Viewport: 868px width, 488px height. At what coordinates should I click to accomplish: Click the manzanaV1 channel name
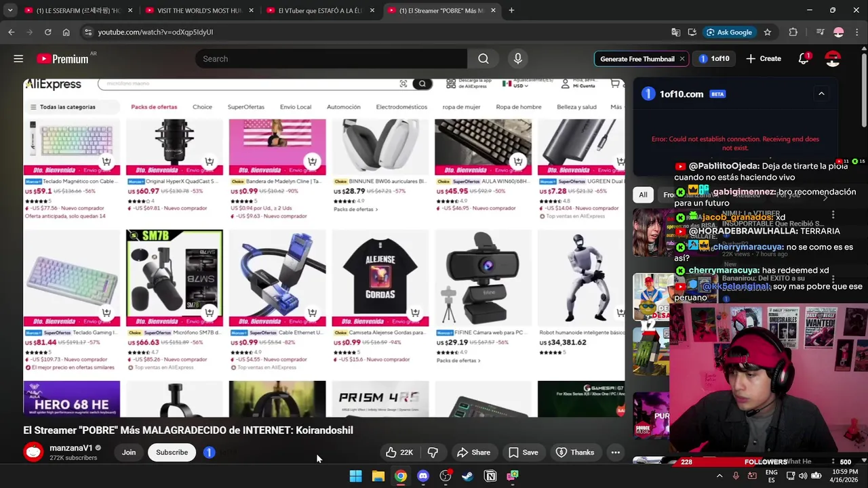[71, 448]
